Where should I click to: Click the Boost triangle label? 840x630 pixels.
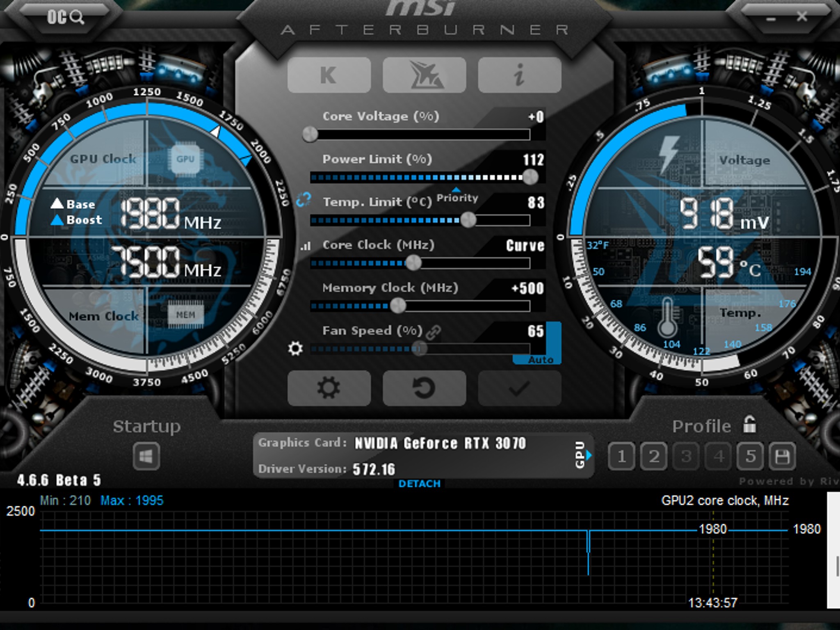pyautogui.click(x=76, y=220)
